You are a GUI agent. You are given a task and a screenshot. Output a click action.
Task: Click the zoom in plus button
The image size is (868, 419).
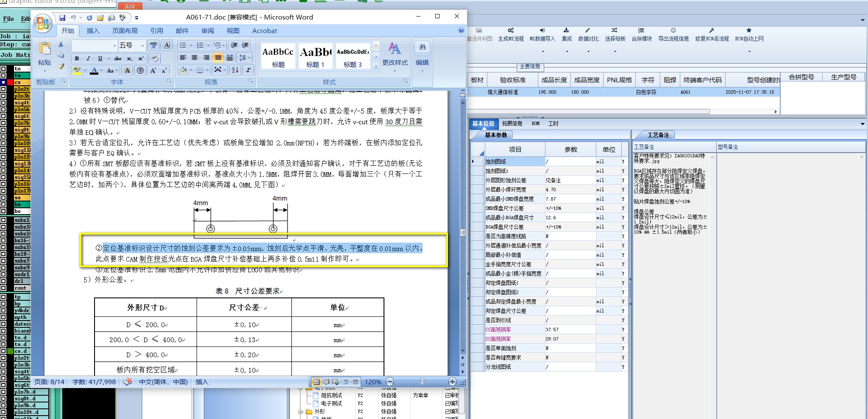click(x=452, y=382)
